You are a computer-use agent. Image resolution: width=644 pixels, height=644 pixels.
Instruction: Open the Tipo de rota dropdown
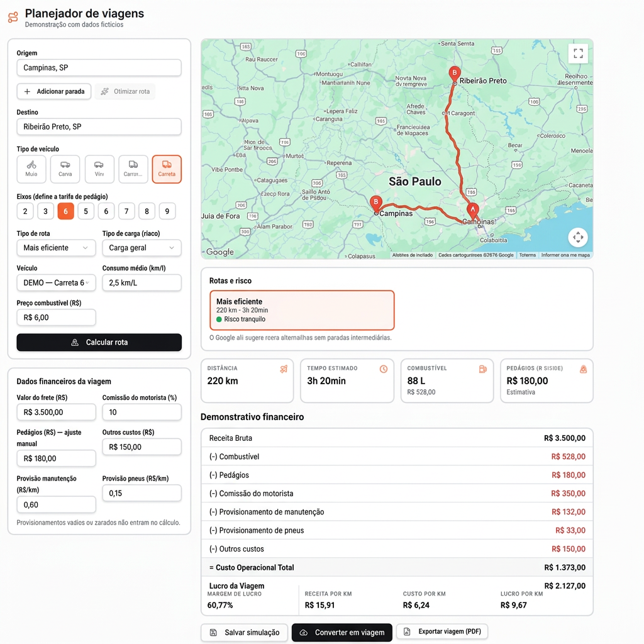pos(56,248)
